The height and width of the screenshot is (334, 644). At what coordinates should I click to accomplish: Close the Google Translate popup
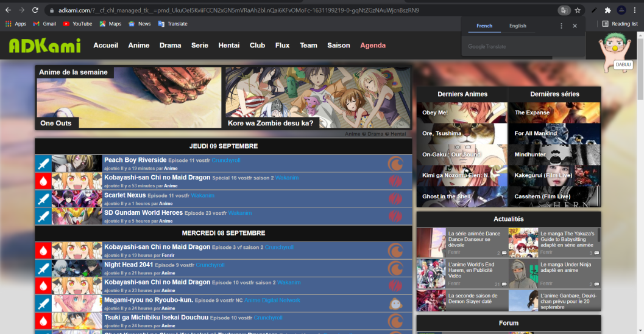[575, 26]
